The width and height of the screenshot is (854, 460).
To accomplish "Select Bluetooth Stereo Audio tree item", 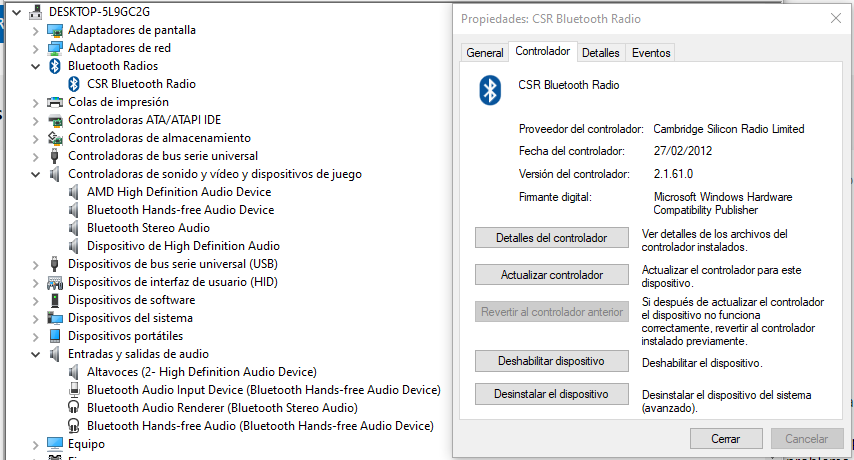I will [x=148, y=228].
